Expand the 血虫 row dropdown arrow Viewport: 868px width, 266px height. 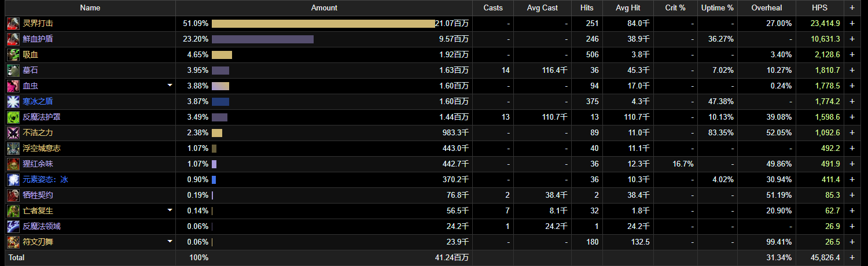[170, 86]
